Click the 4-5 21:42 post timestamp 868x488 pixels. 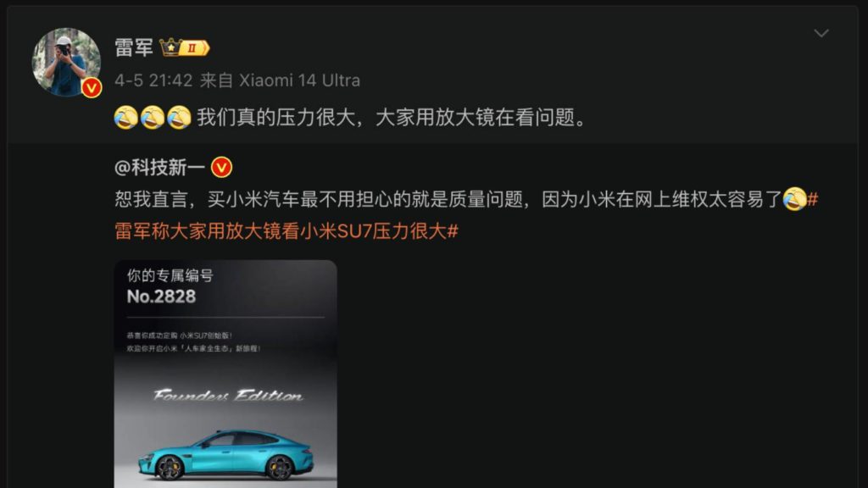tap(153, 80)
